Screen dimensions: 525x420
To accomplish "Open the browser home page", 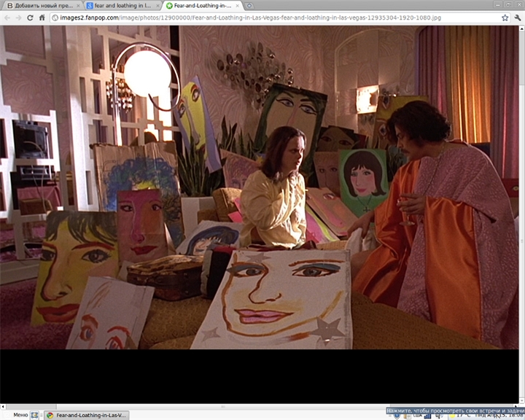I will tap(42, 17).
